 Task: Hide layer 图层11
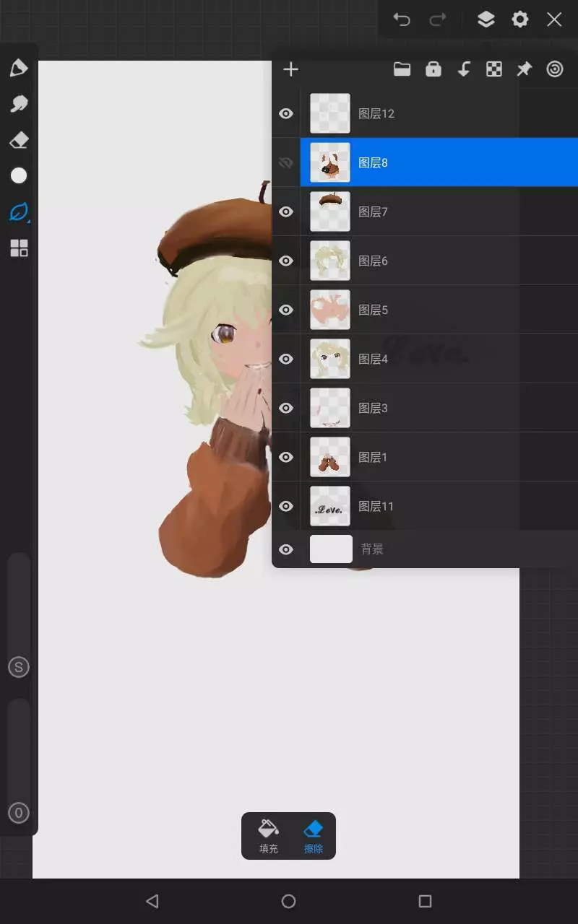286,506
